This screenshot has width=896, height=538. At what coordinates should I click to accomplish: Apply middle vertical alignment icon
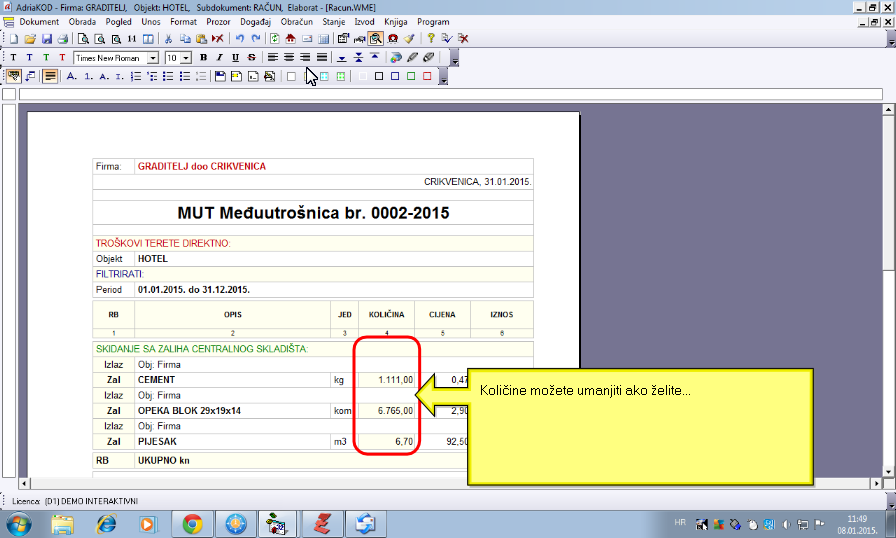pos(358,58)
